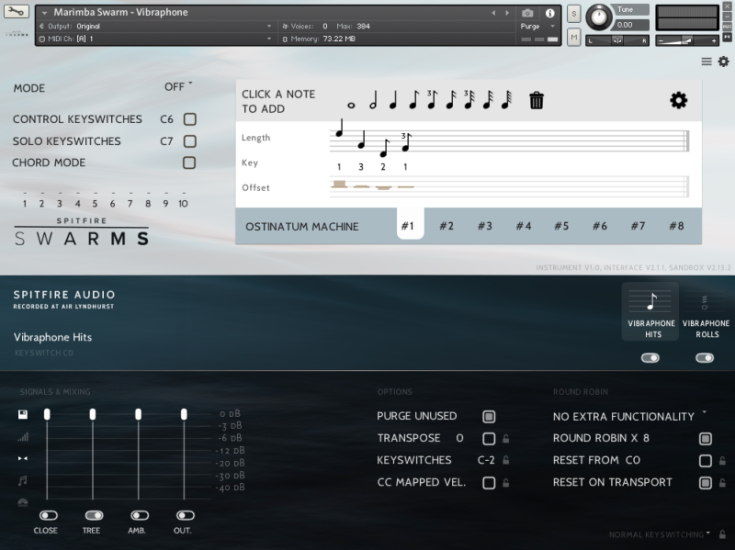Open the hamburger menu icon near the top right

[x=706, y=61]
